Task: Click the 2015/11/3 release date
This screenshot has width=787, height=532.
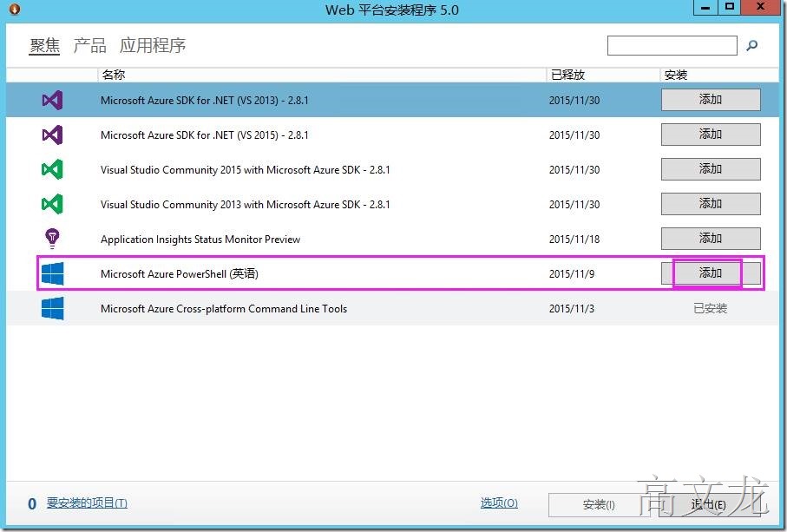Action: pyautogui.click(x=572, y=309)
